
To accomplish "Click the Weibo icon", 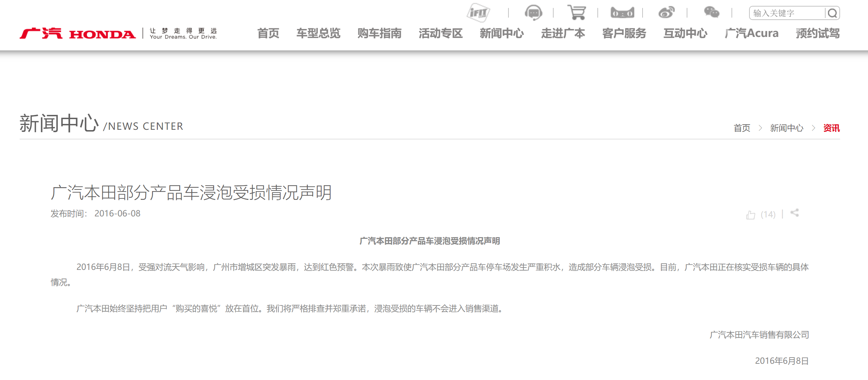I will (x=666, y=13).
